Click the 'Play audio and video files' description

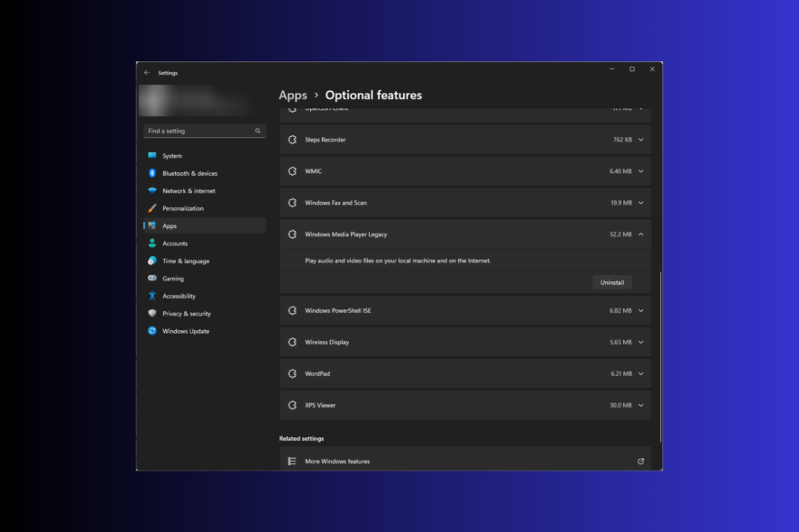(398, 261)
